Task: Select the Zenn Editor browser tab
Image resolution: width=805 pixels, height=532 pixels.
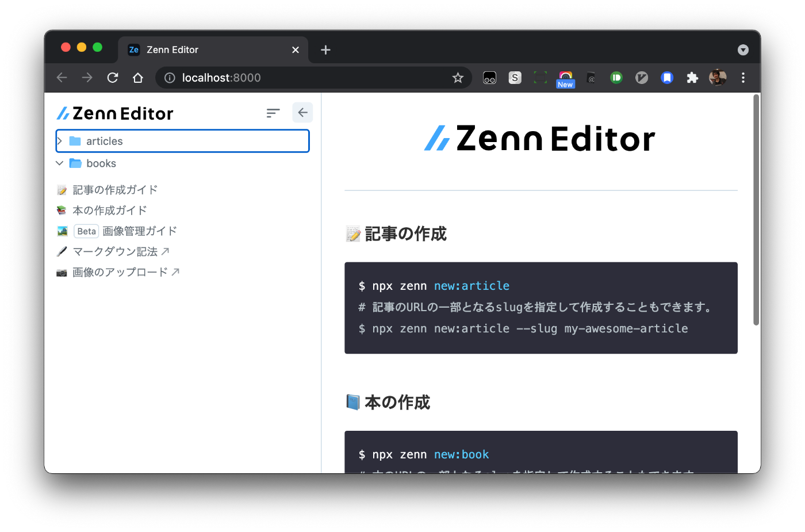Action: [x=213, y=50]
